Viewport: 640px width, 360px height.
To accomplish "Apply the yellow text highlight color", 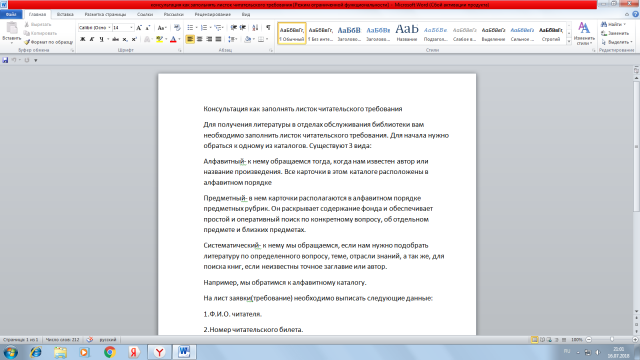I will [159, 39].
